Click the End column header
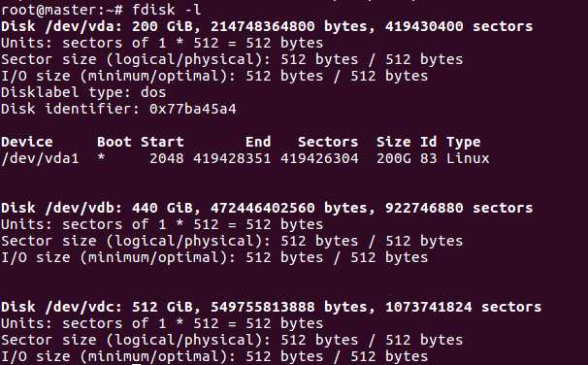This screenshot has height=365, width=588. 258,142
